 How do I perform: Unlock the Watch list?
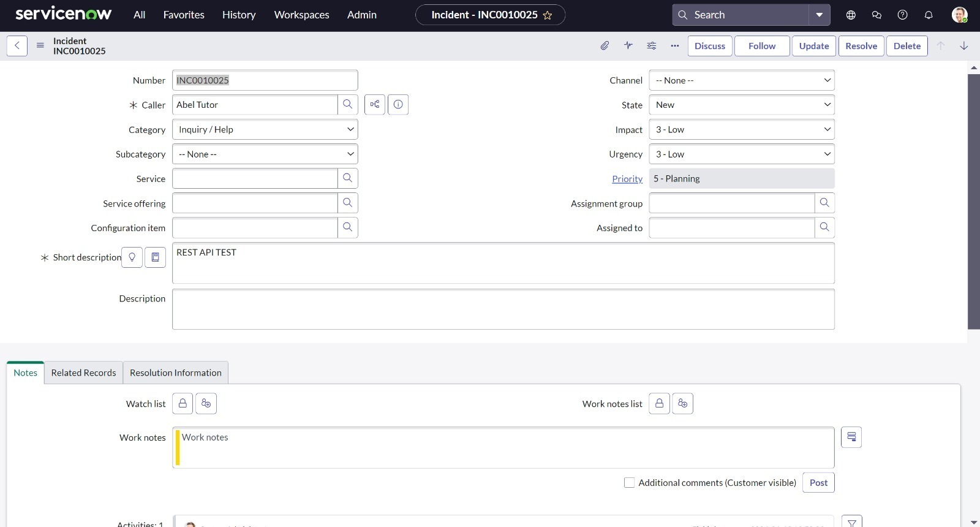click(183, 404)
